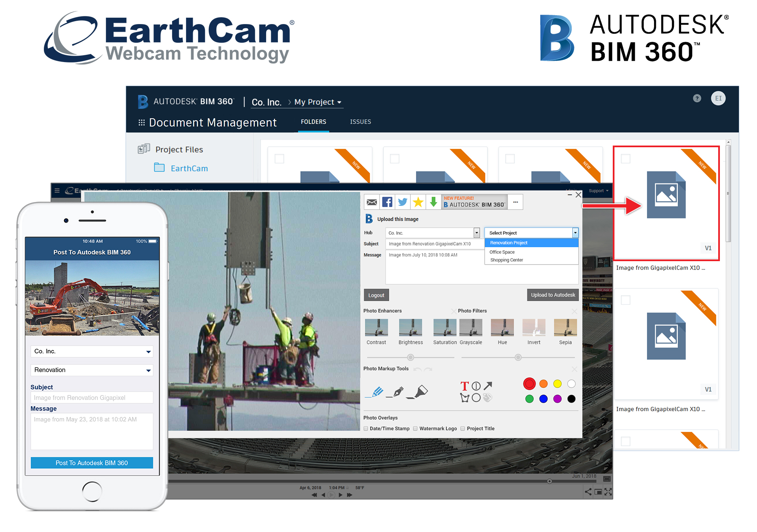Choose the red Text markup tool

click(464, 386)
